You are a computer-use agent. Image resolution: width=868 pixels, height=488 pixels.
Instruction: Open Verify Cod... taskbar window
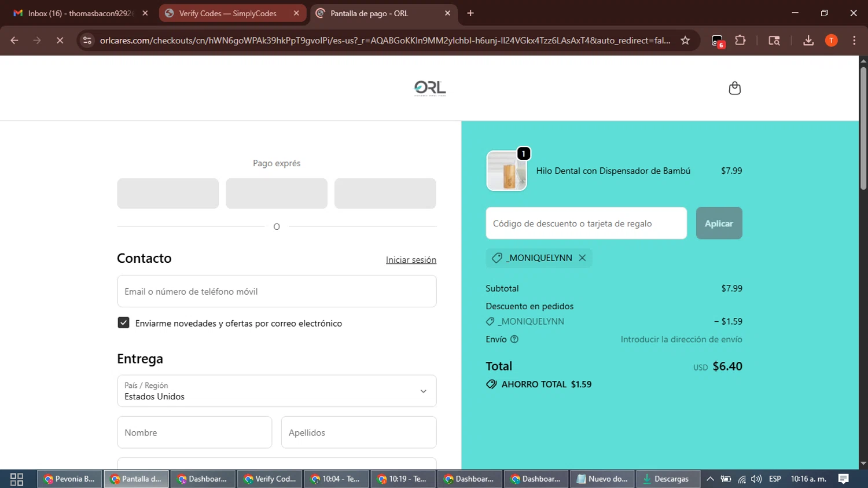click(270, 479)
